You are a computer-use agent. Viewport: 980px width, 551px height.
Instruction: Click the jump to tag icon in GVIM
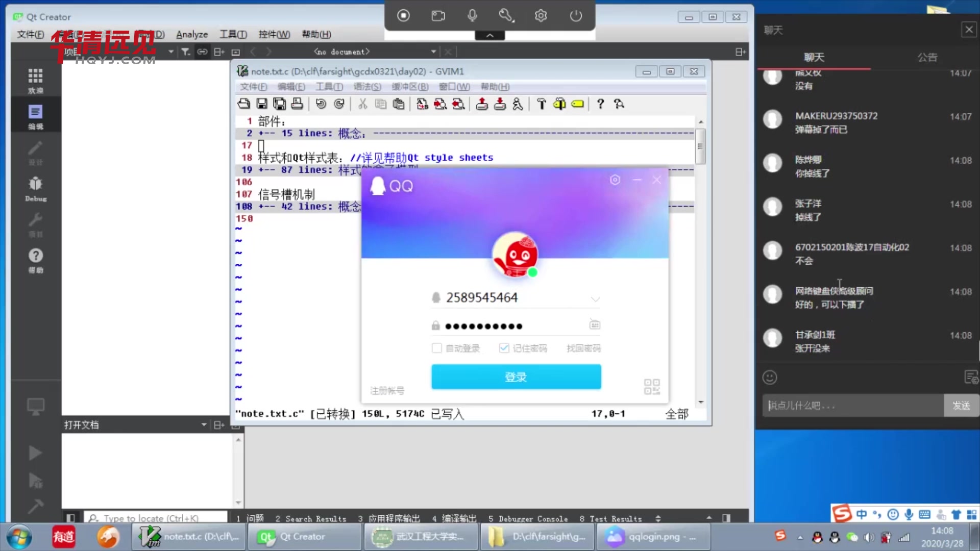pos(577,104)
